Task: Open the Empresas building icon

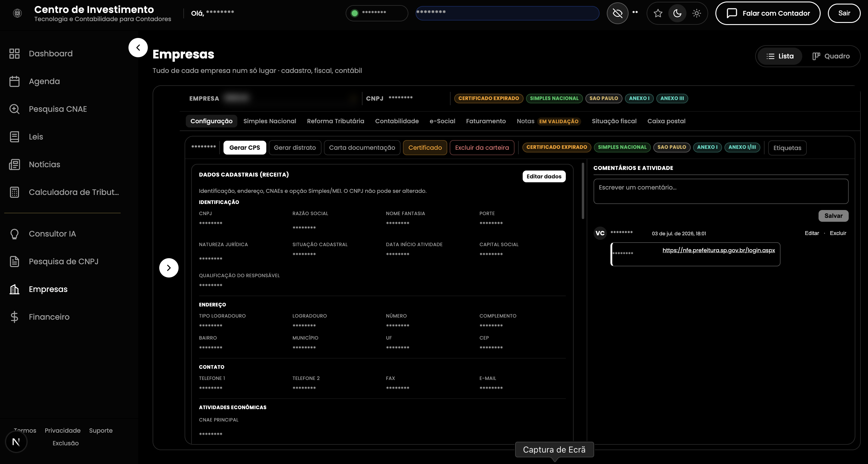Action: pos(14,289)
